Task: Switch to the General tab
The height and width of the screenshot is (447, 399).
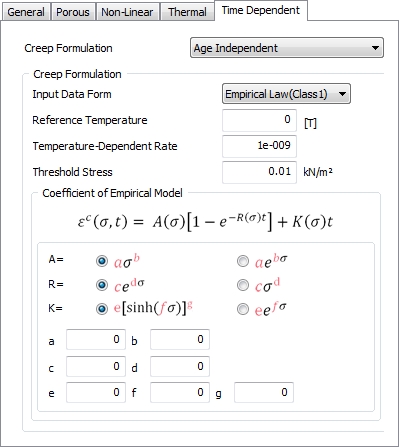Action: (x=26, y=12)
